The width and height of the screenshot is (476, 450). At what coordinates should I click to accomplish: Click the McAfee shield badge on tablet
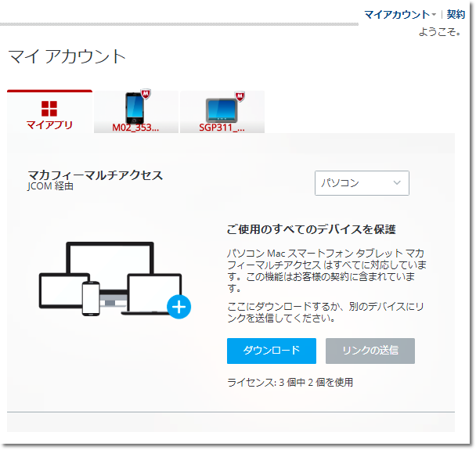click(x=240, y=96)
